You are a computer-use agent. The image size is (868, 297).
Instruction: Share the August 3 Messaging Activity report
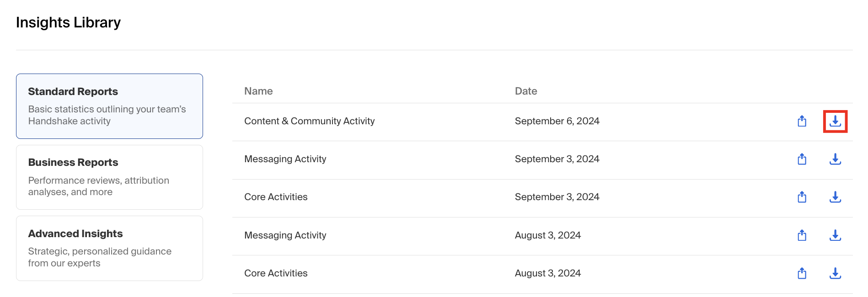point(802,235)
